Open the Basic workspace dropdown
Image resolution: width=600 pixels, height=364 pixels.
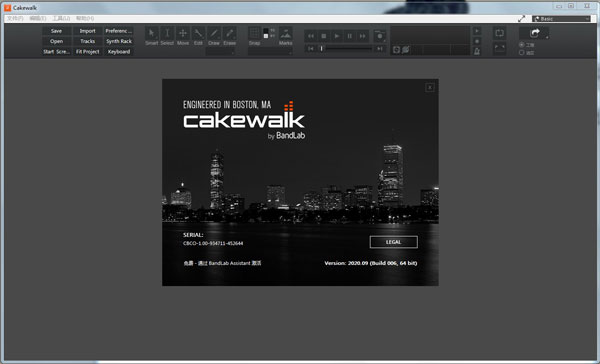pyautogui.click(x=561, y=18)
